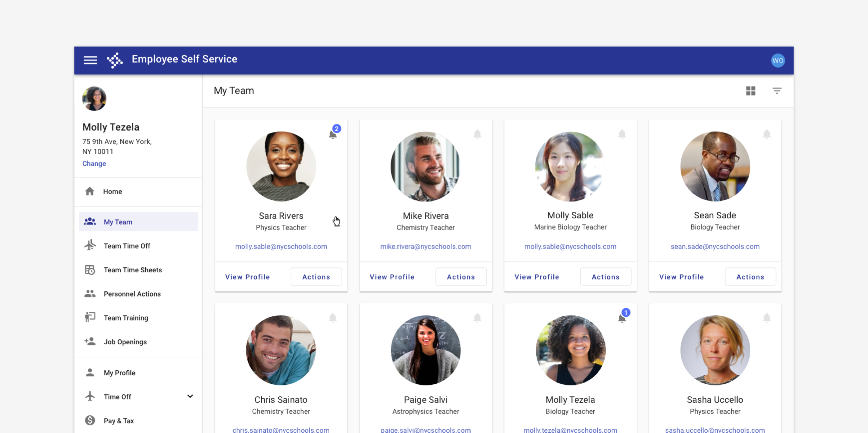Image resolution: width=868 pixels, height=433 pixels.
Task: Click Paige Salvi's notification bell
Action: click(x=477, y=318)
